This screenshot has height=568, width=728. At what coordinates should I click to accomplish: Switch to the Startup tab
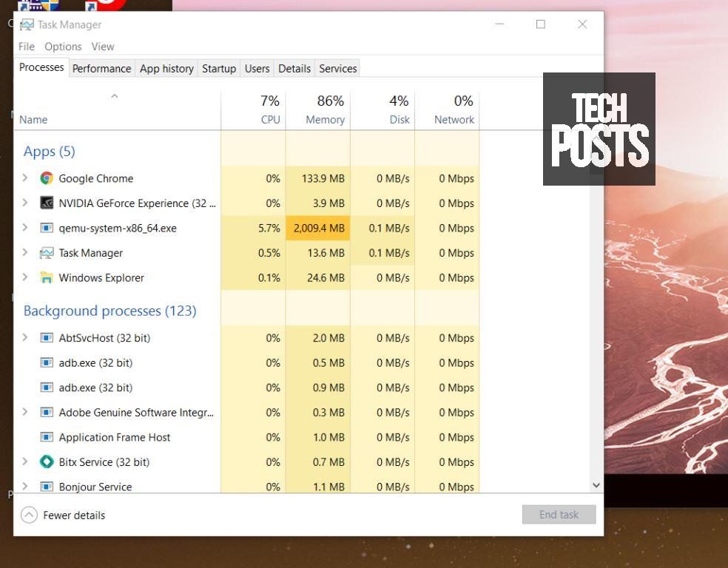point(219,69)
